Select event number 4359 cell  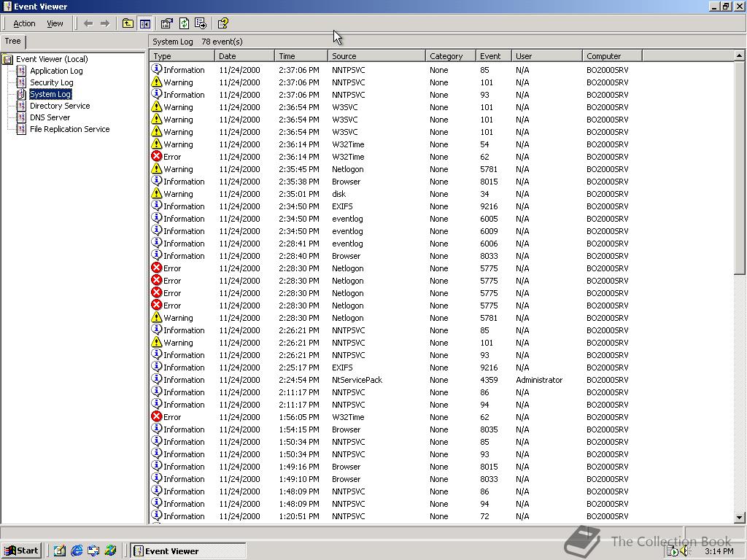pos(489,380)
